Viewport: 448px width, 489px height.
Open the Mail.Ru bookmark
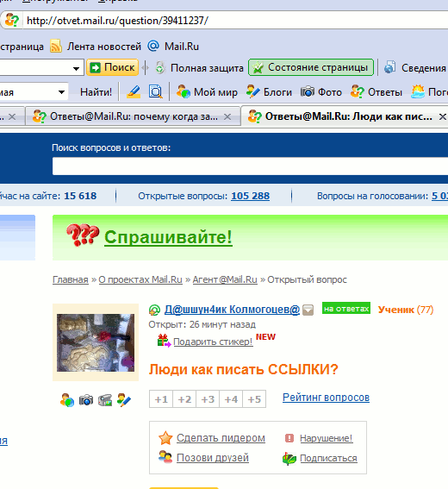(x=173, y=47)
